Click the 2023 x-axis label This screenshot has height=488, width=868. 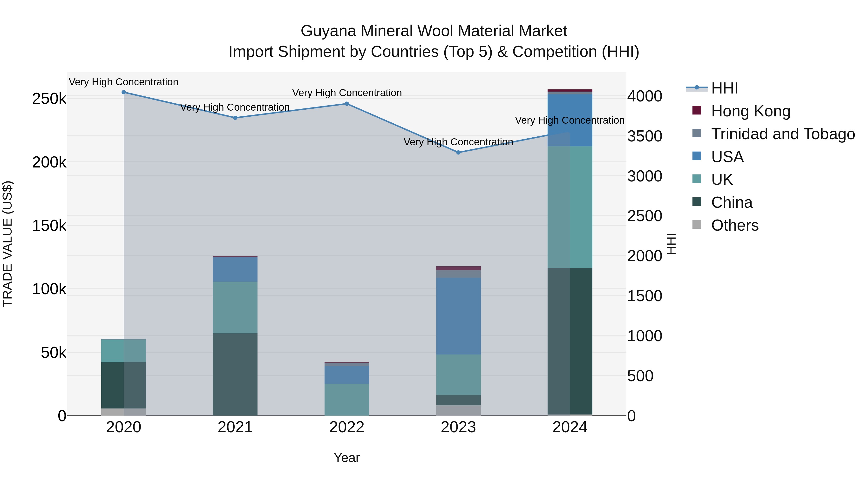(458, 427)
